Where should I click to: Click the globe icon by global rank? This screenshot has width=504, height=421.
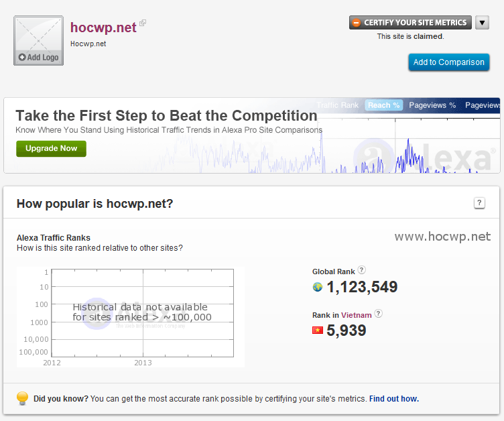pyautogui.click(x=318, y=288)
